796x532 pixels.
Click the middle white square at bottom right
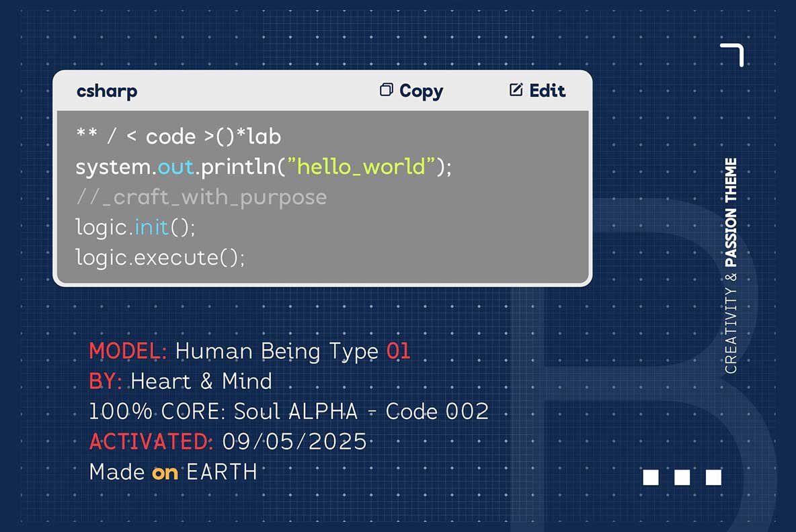[x=682, y=477]
